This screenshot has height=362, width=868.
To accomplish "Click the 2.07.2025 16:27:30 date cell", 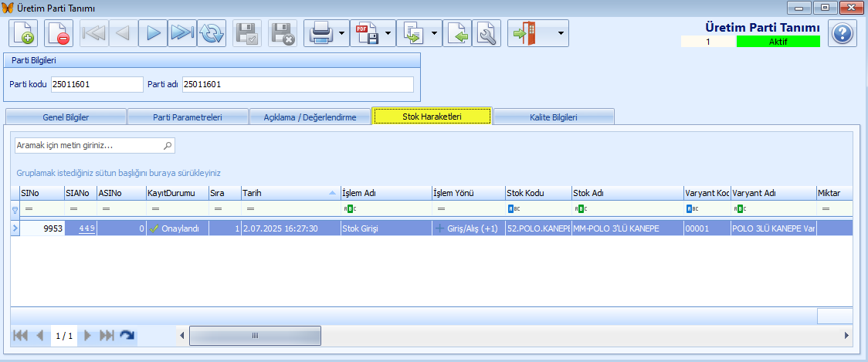I will click(290, 228).
